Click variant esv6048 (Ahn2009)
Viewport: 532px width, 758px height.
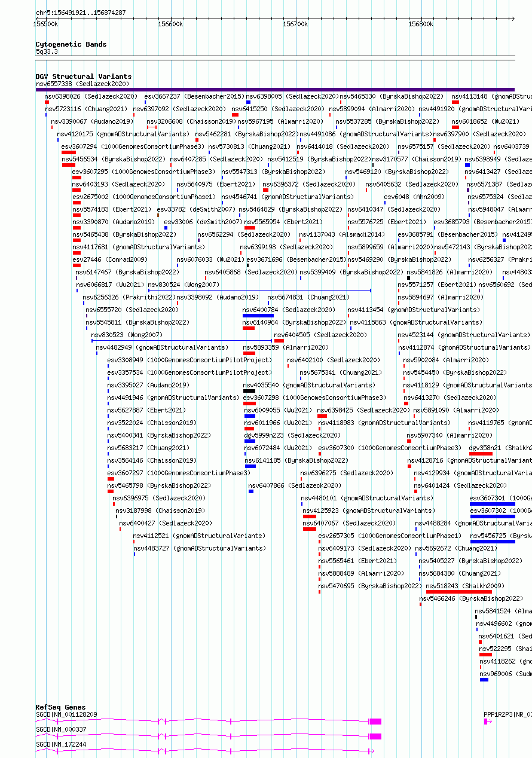pyautogui.click(x=414, y=197)
